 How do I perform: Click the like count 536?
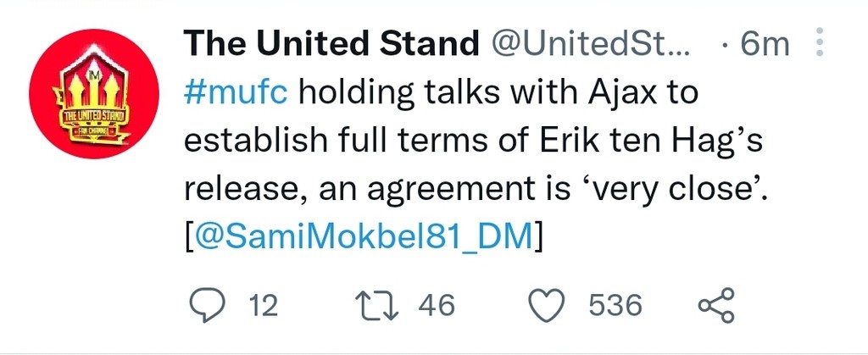click(616, 306)
